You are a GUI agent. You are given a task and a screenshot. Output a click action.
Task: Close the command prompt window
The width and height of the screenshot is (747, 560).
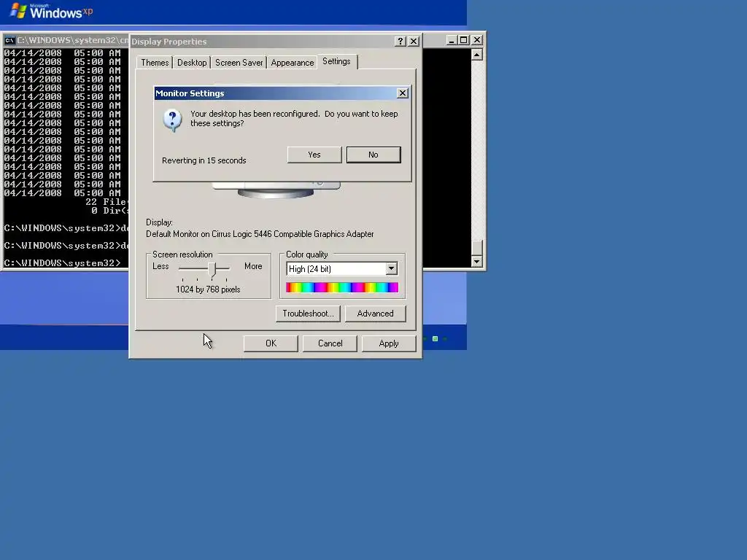(x=476, y=41)
